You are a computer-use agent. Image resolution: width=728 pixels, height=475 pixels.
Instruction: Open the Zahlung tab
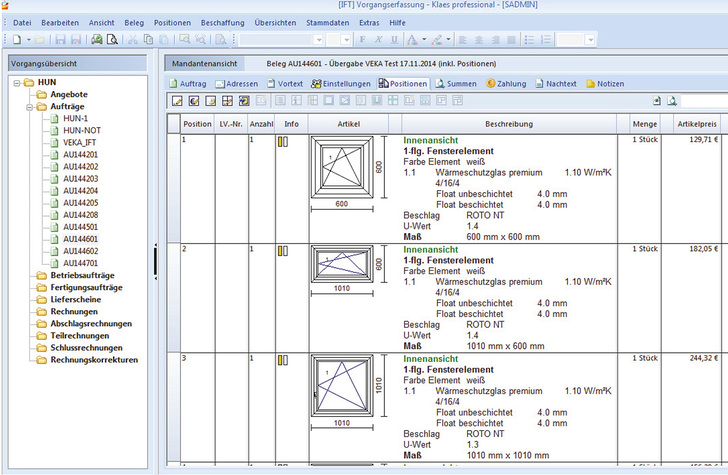pos(511,83)
